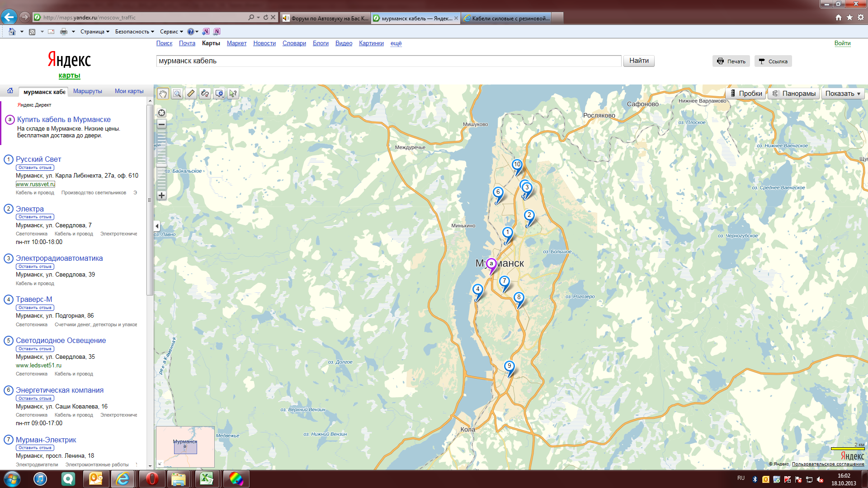Focus the map search input field

[x=389, y=61]
